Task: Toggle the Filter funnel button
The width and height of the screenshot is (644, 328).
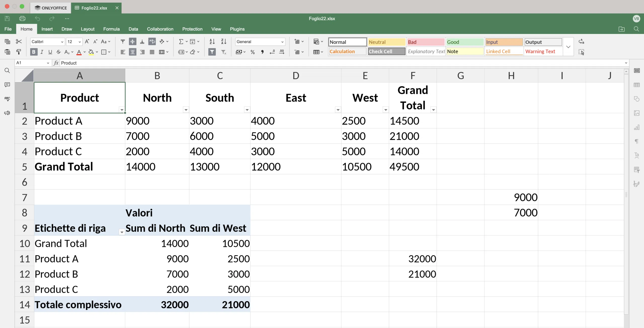Action: (212, 52)
